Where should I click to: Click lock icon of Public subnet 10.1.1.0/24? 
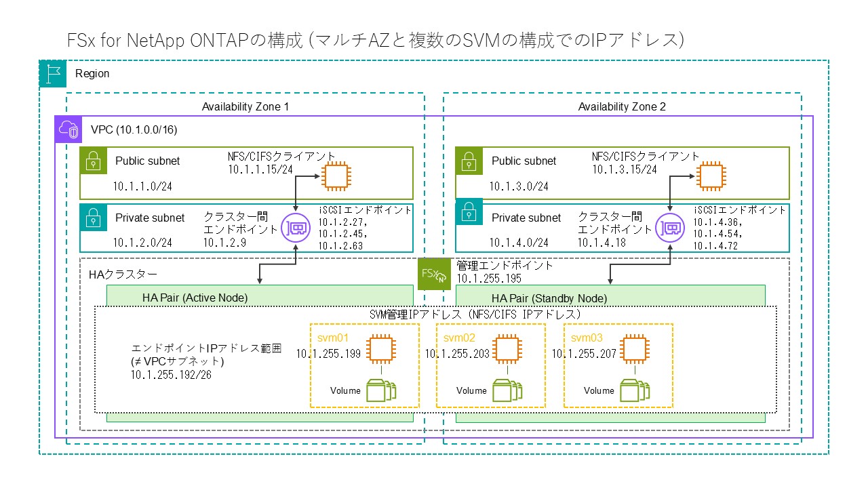point(93,161)
